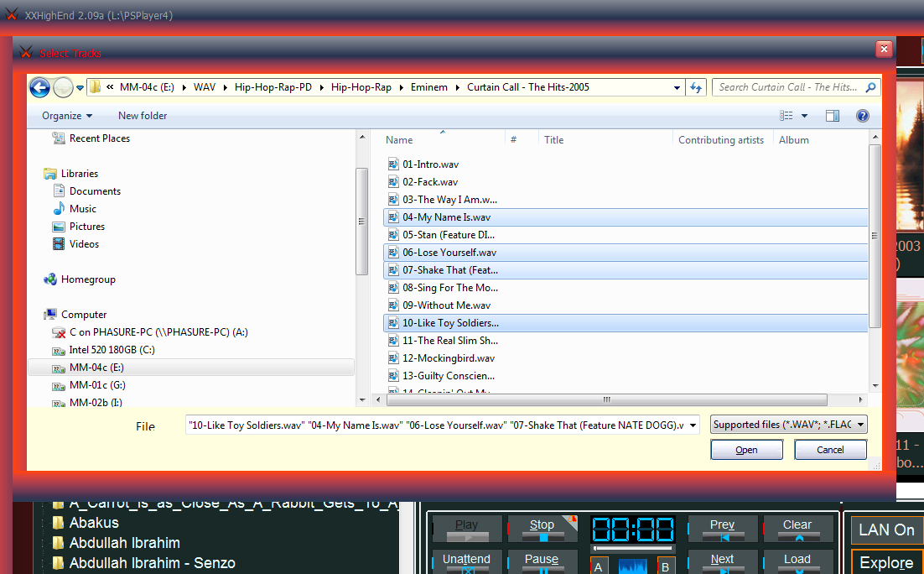The width and height of the screenshot is (924, 574).
Task: Open the view options dropdown arrow
Action: click(804, 116)
